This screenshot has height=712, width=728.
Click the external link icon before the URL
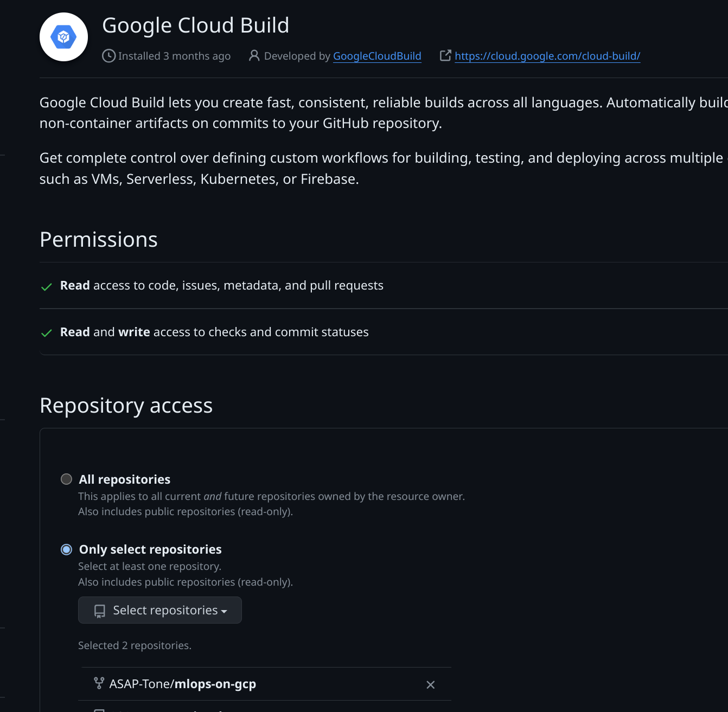coord(445,56)
